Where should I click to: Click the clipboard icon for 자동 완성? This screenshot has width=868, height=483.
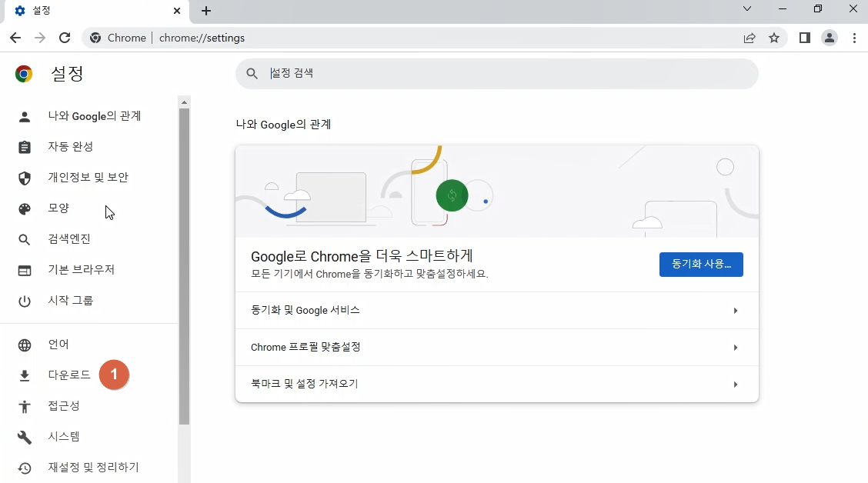[25, 147]
